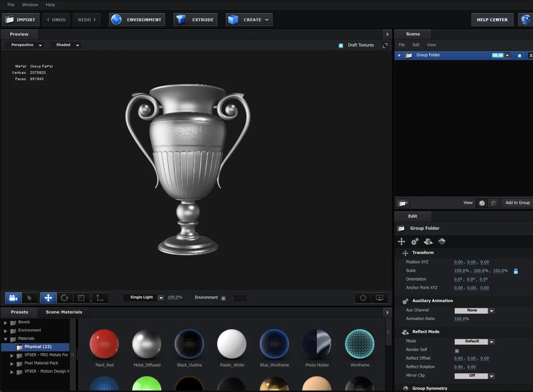Screen dimensions: 533x392
Task: Expand the Group Folder tree arrow
Action: pyautogui.click(x=399, y=55)
